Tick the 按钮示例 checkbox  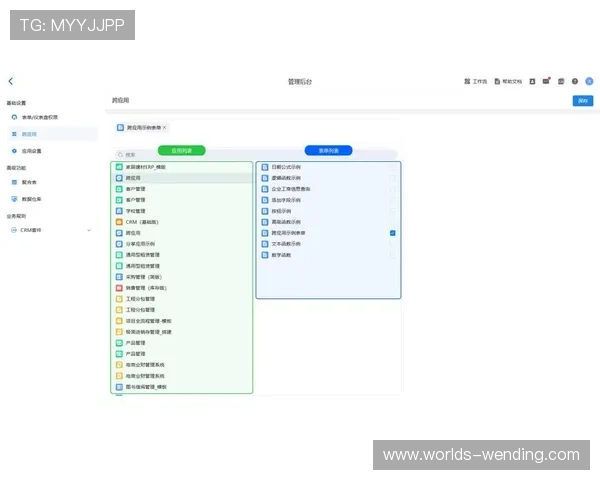click(393, 211)
